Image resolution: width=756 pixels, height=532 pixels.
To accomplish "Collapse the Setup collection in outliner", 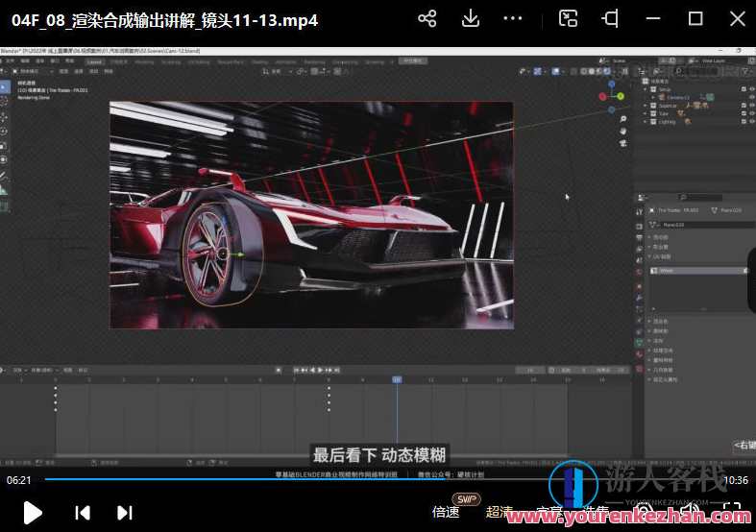I will tap(646, 89).
